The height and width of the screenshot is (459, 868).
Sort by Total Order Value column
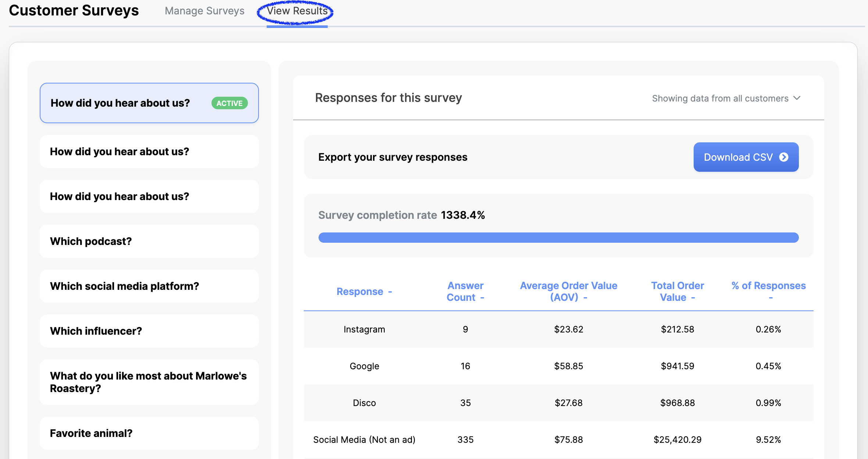coord(677,292)
